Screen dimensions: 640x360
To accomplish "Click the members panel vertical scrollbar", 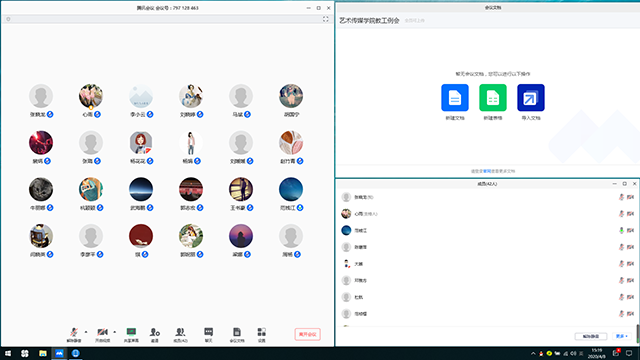I will click(638, 334).
